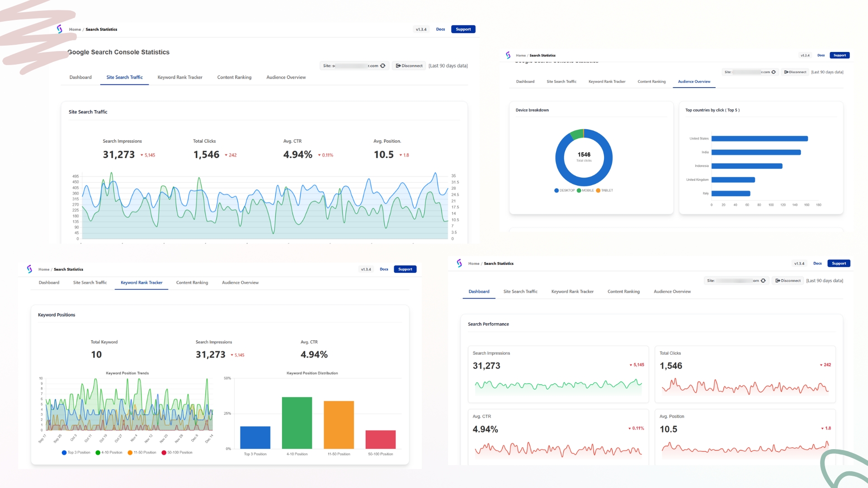Click the v1.3.4 version label
Image resolution: width=868 pixels, height=488 pixels.
[x=420, y=29]
